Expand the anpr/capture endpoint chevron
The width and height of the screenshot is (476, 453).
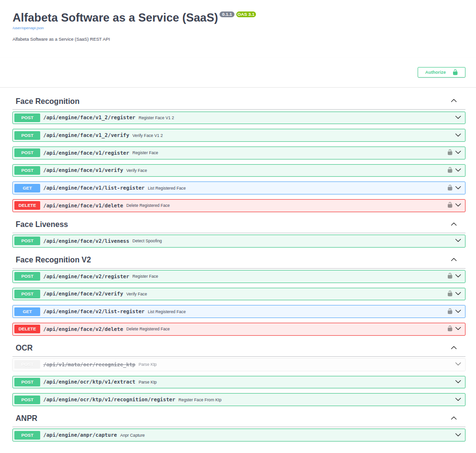458,435
